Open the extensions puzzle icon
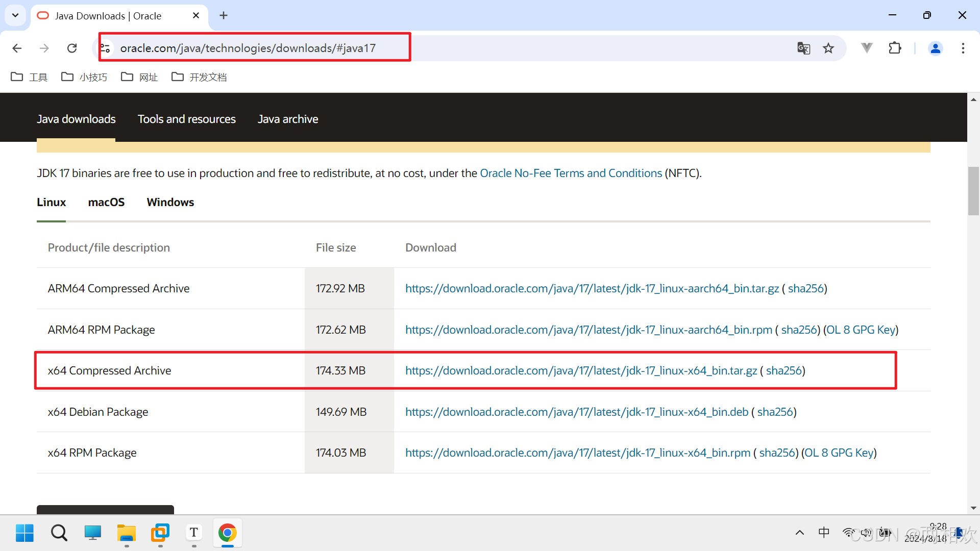Image resolution: width=980 pixels, height=551 pixels. coord(895,48)
